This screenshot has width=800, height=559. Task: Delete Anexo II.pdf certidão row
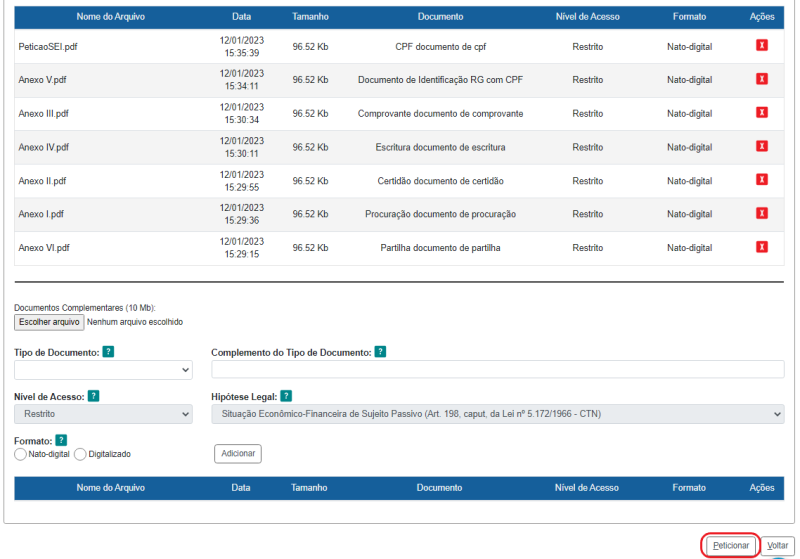tap(762, 180)
